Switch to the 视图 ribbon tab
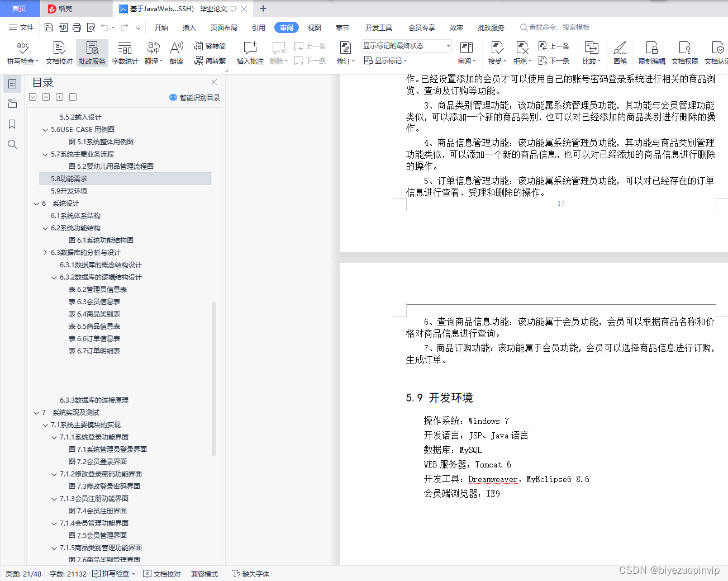 (x=315, y=27)
